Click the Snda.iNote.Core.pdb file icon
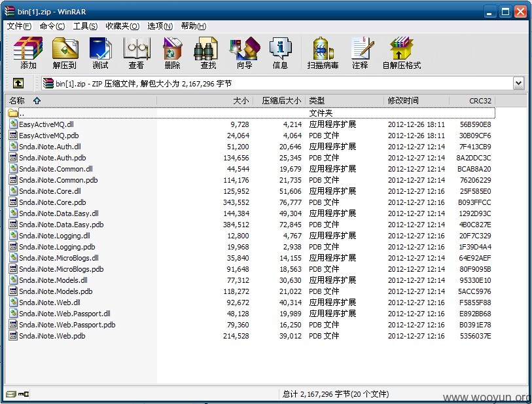Screen dimensions: 532x404 point(13,202)
